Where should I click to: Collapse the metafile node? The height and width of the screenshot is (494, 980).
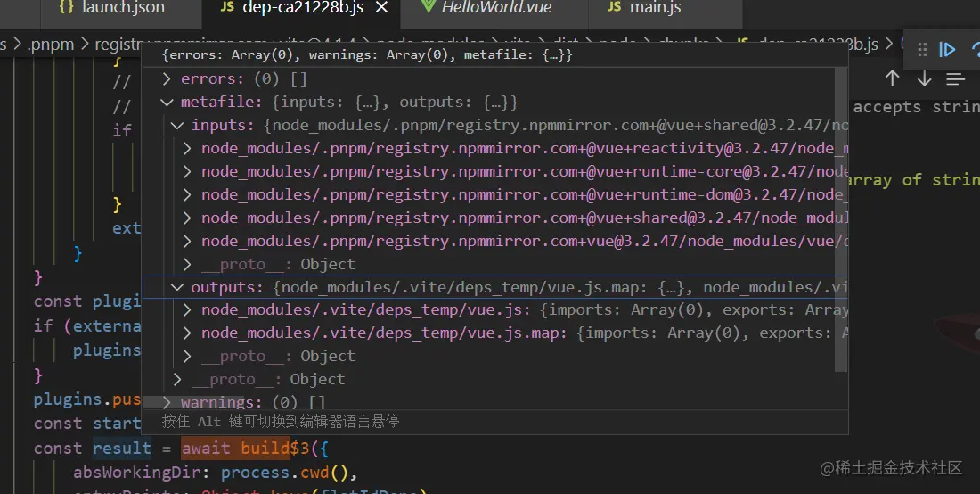[x=167, y=102]
